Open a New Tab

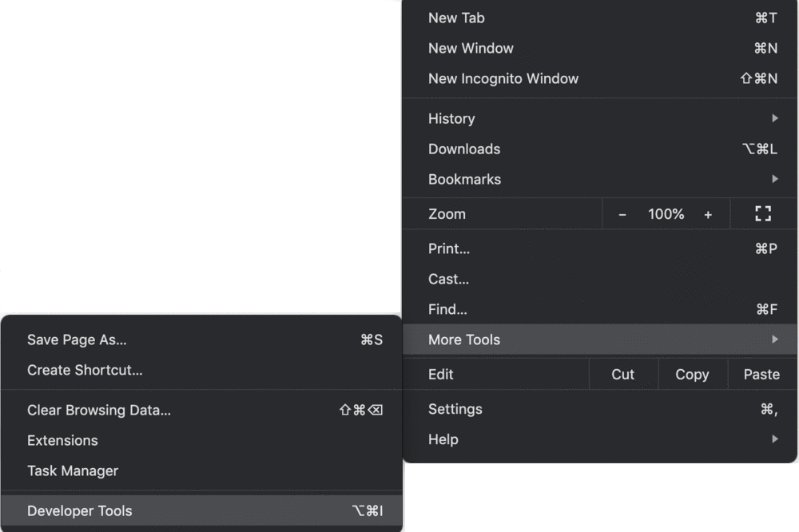pos(600,18)
